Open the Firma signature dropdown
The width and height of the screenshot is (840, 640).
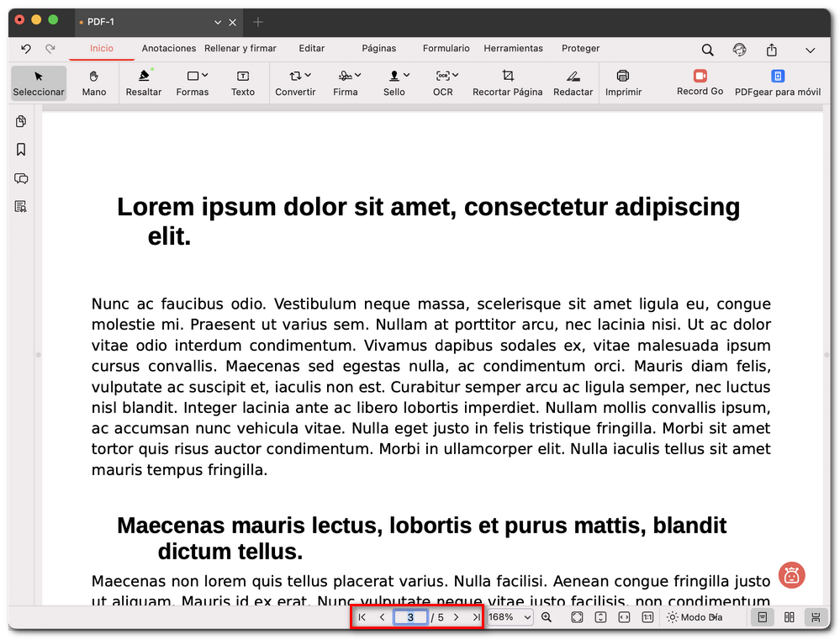[x=346, y=82]
